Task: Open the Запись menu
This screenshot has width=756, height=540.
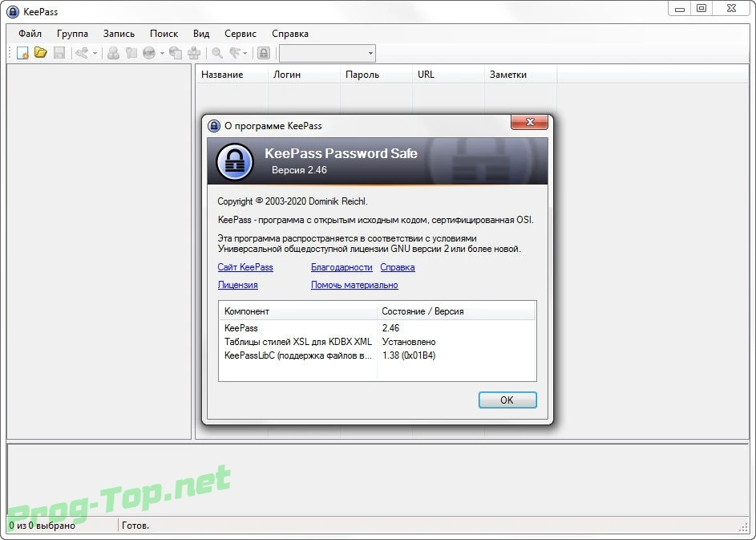Action: coord(119,34)
